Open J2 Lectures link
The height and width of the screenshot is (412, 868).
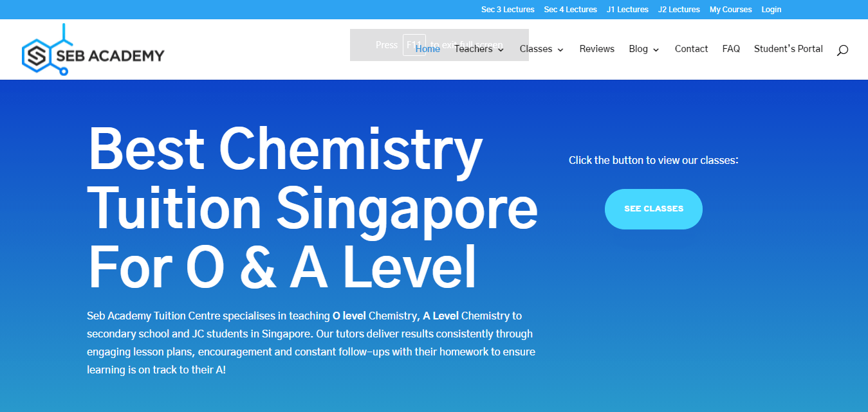tap(679, 10)
